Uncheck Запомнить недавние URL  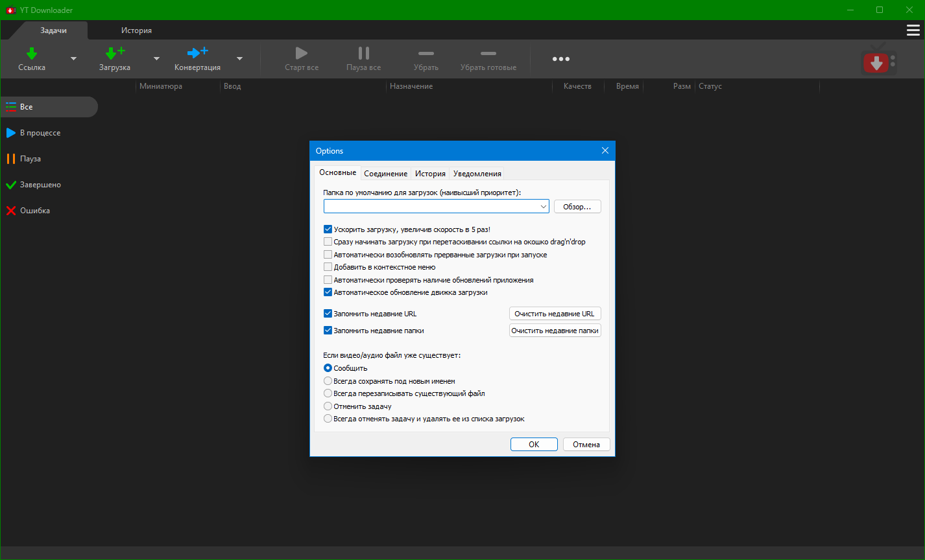click(328, 314)
